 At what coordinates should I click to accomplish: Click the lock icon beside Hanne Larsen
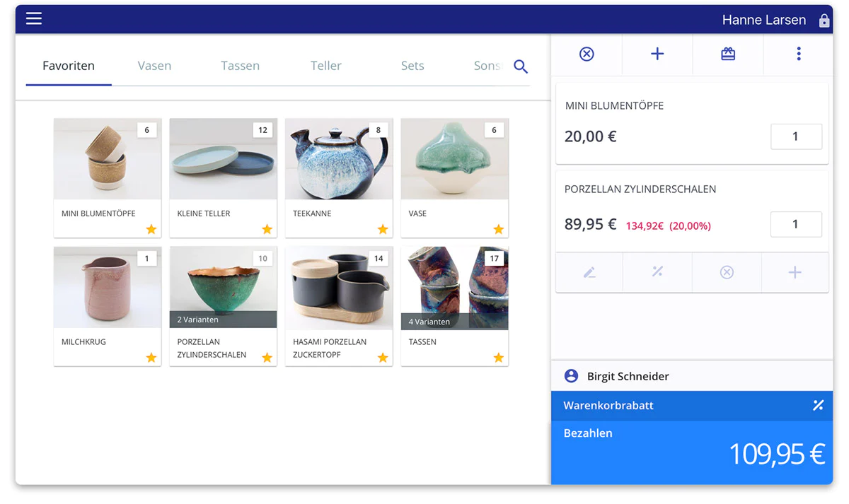tap(824, 20)
